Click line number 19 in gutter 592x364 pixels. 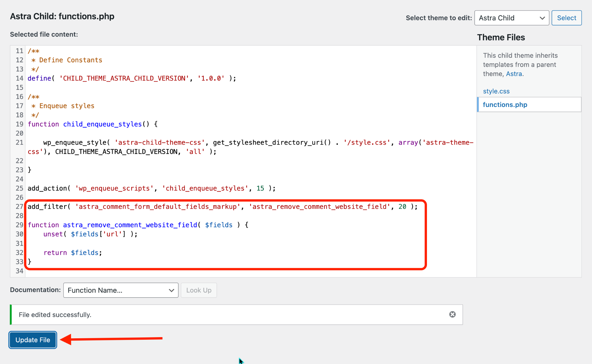(x=19, y=124)
